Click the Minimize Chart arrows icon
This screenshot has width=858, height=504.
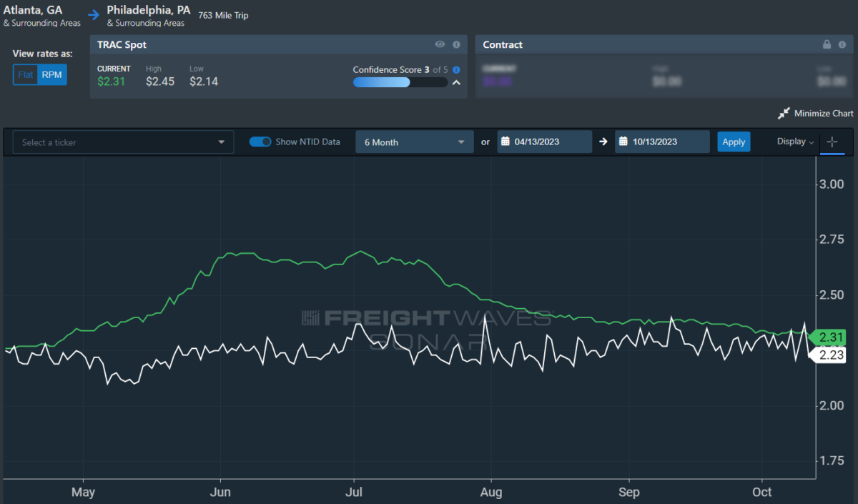tap(784, 114)
